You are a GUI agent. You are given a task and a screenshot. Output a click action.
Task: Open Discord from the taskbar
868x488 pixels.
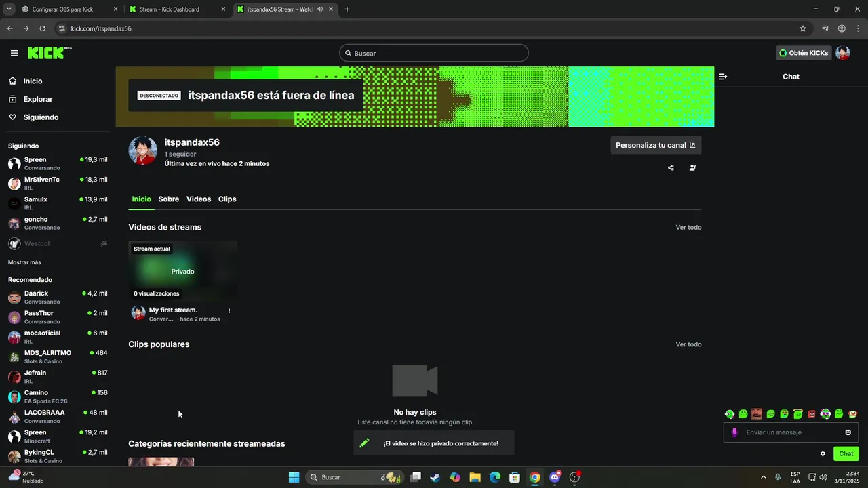coord(555,477)
